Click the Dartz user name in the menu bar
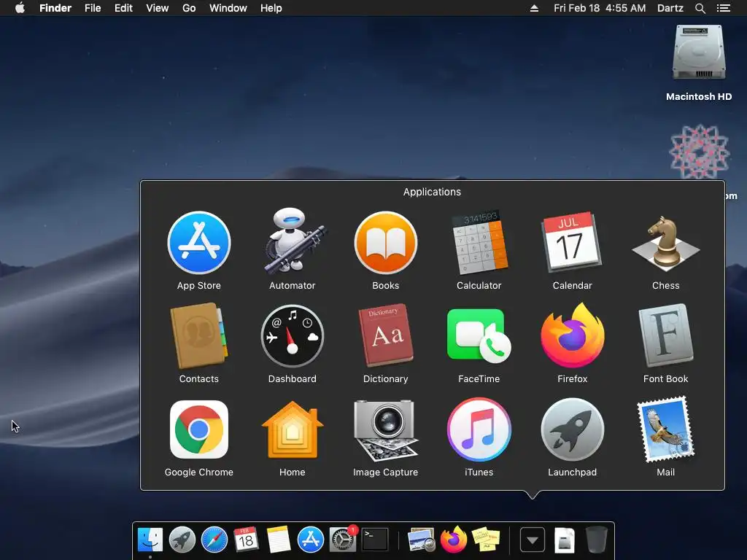Viewport: 747px width, 560px height. [670, 8]
